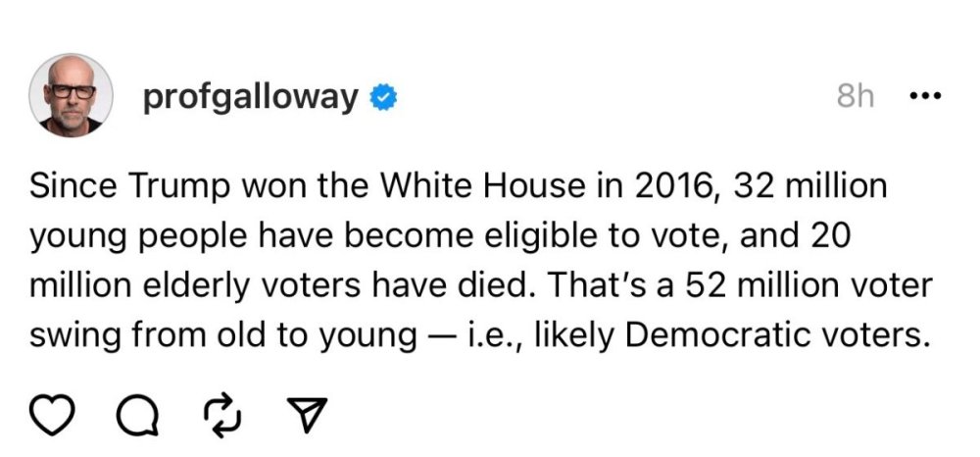Go to the profgalloway username profile
This screenshot has width=980, height=457.
pyautogui.click(x=251, y=97)
